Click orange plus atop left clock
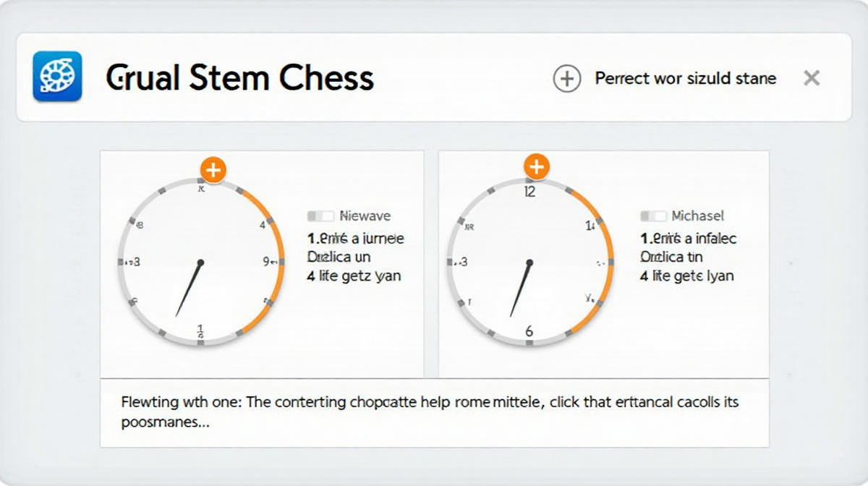The width and height of the screenshot is (868, 486). (x=213, y=171)
